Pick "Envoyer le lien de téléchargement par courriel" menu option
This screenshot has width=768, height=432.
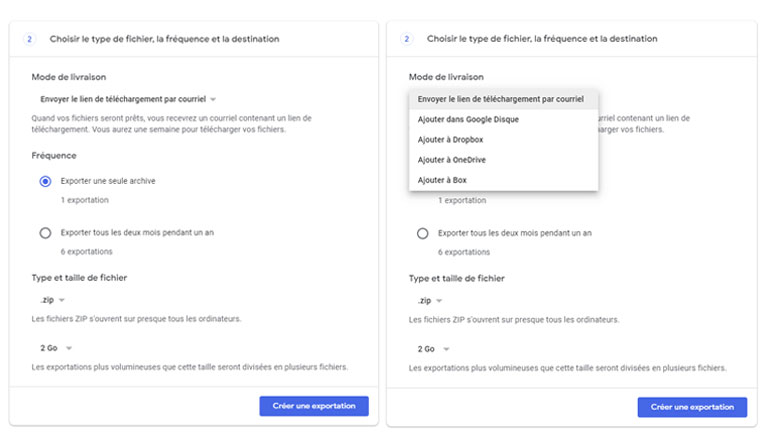pos(500,99)
